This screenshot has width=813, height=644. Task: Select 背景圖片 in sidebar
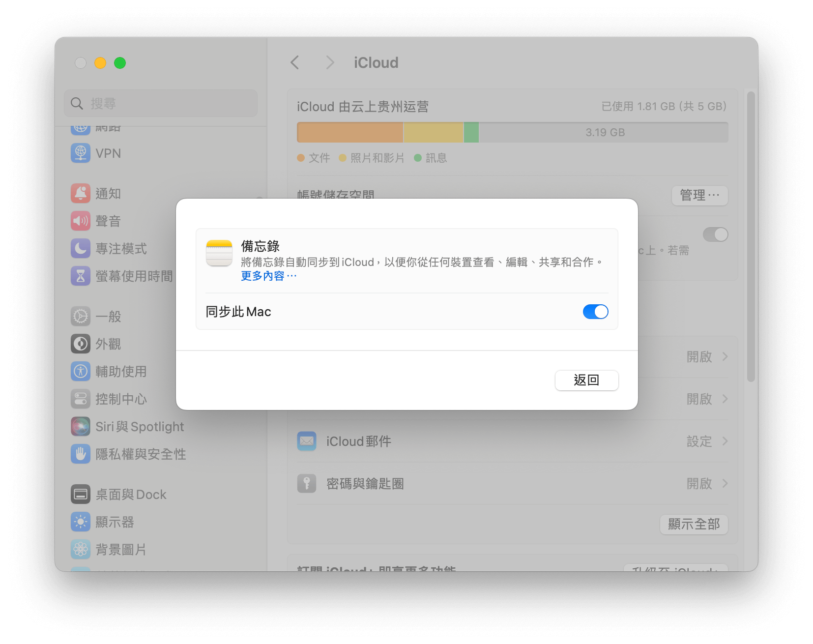(x=121, y=549)
